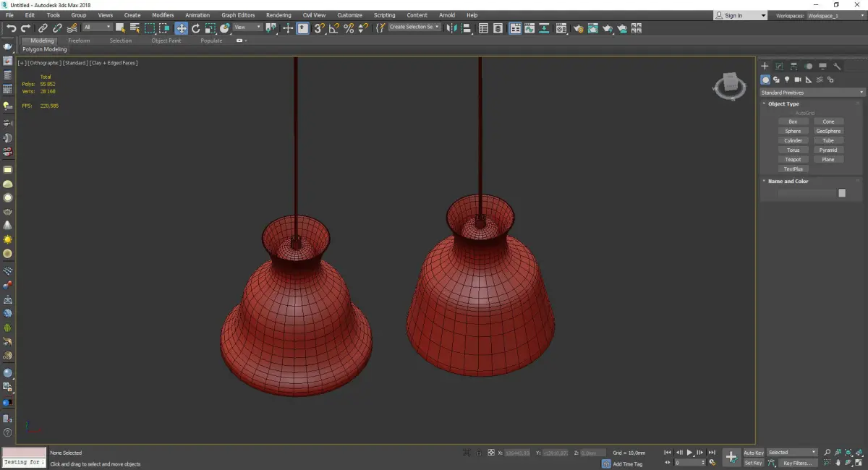The image size is (868, 470).
Task: Click the Play Animation button
Action: pos(689,453)
